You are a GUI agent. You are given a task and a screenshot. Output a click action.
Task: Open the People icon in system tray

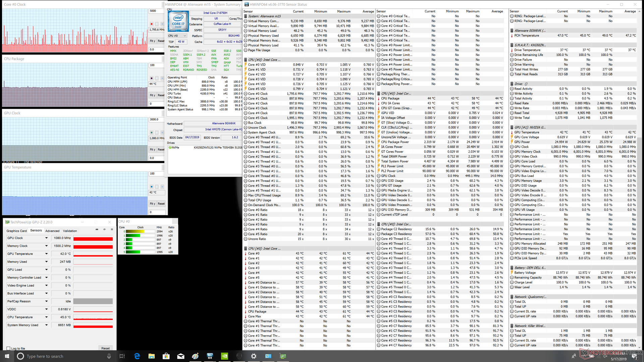click(574, 356)
